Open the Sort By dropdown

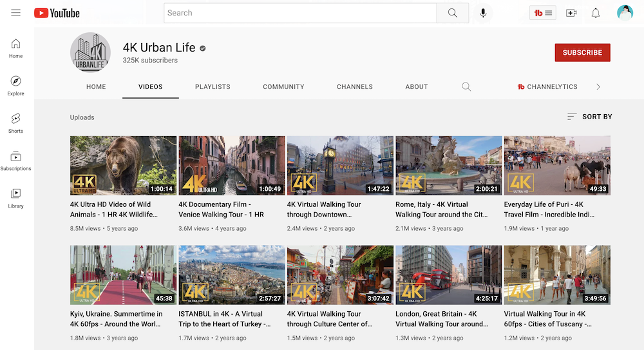(x=589, y=117)
